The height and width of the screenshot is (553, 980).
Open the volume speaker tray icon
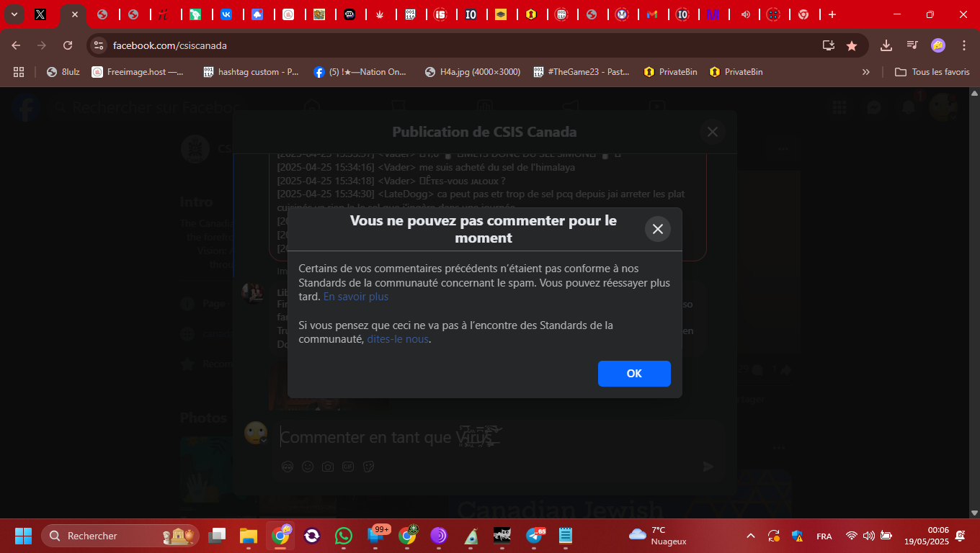pos(869,536)
